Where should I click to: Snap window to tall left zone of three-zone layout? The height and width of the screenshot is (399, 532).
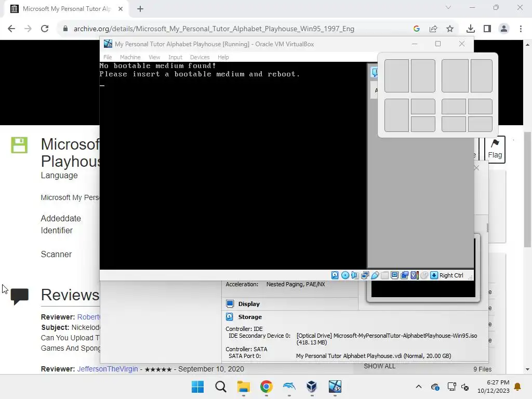pos(396,115)
